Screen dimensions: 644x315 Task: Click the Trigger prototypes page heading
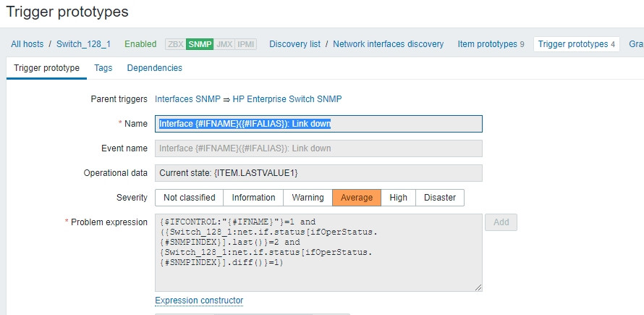coord(67,12)
